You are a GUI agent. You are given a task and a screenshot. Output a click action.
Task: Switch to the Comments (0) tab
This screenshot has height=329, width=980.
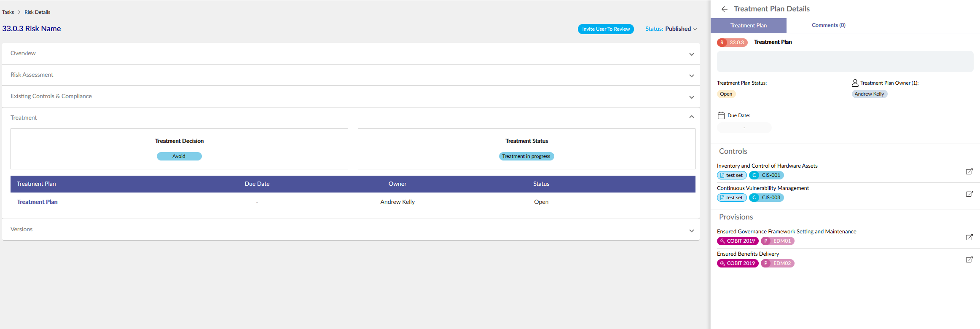coord(829,25)
